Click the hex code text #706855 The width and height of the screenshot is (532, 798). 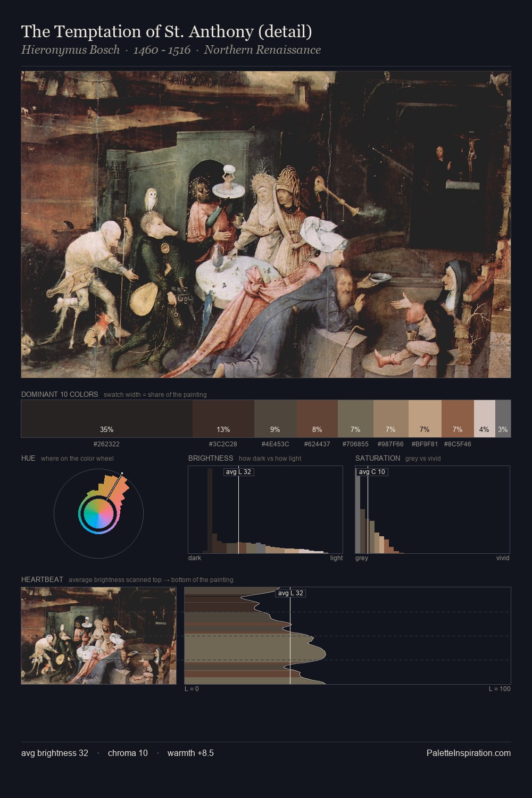tap(355, 444)
